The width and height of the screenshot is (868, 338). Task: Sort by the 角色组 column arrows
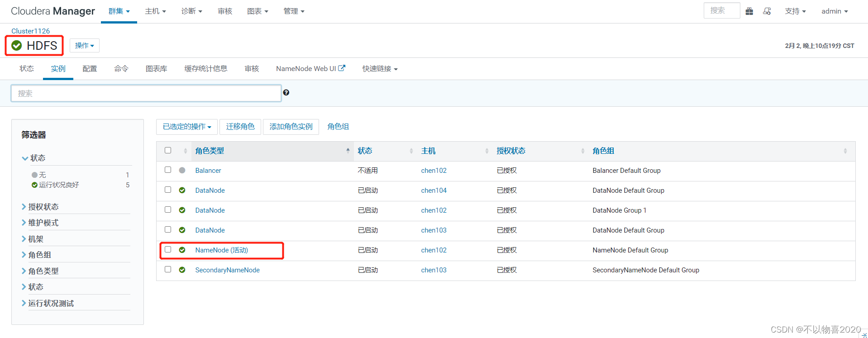tap(845, 151)
